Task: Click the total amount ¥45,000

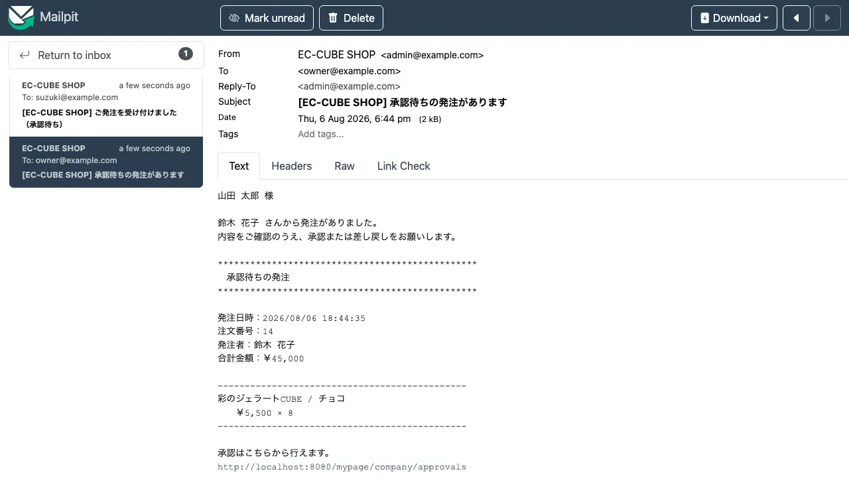Action: click(x=284, y=358)
